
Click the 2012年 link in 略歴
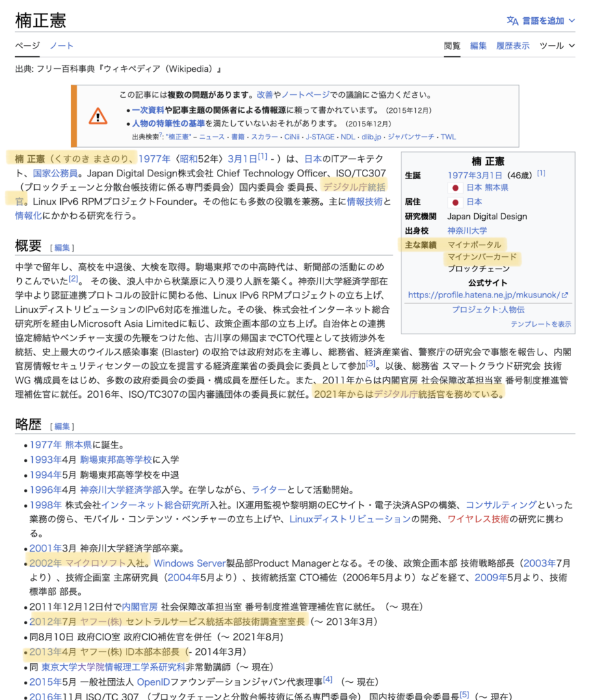(x=45, y=621)
